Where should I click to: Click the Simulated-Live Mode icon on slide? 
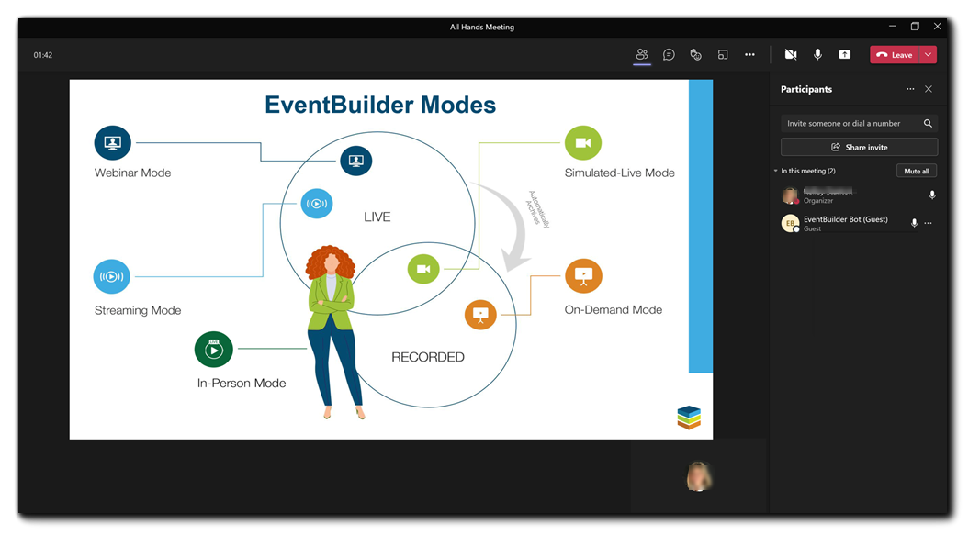point(583,143)
